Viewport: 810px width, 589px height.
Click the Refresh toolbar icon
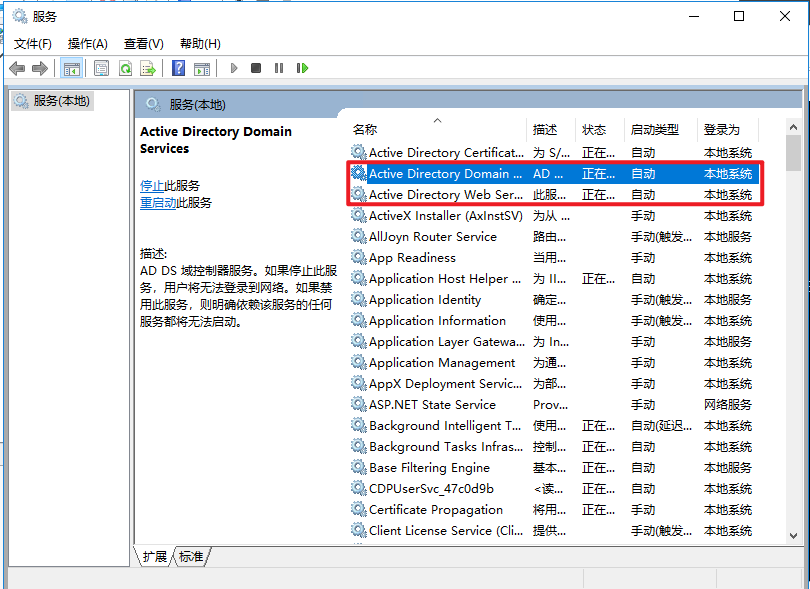point(125,68)
